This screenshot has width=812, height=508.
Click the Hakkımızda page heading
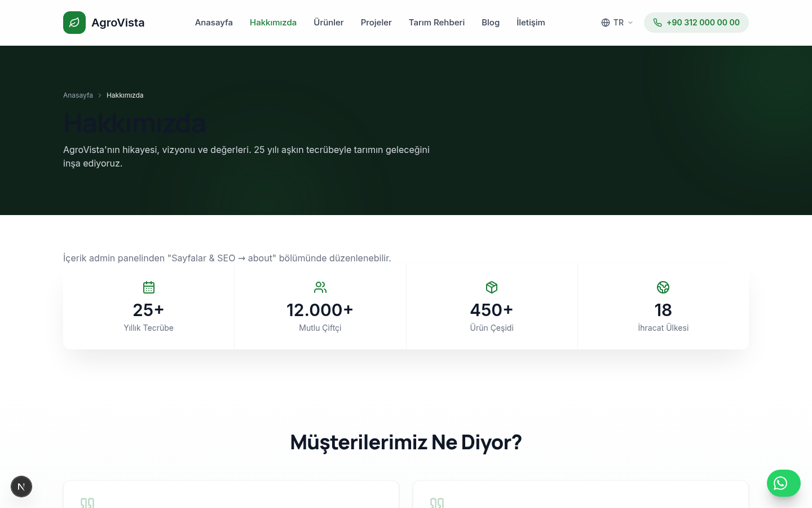134,122
